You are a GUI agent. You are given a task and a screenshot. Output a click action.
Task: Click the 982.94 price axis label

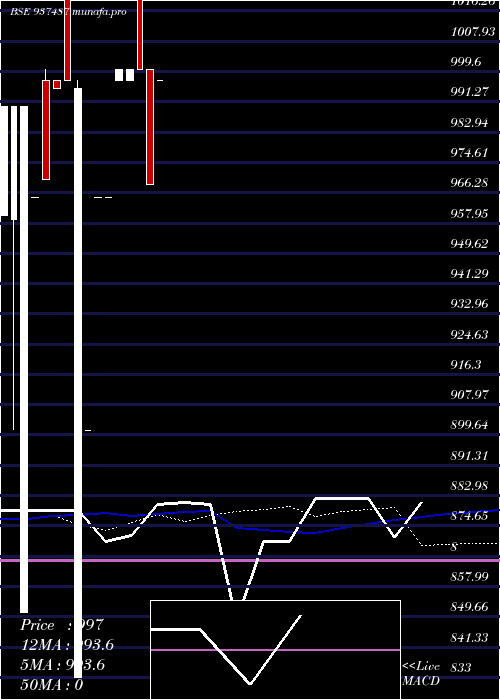pyautogui.click(x=469, y=123)
